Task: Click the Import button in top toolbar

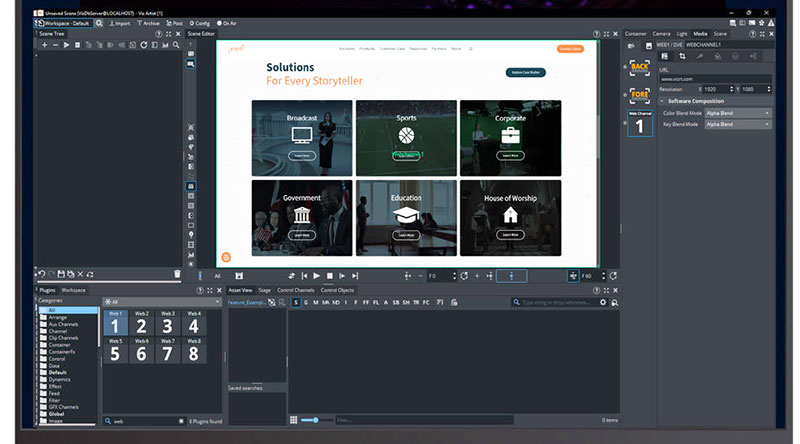Action: pyautogui.click(x=120, y=22)
